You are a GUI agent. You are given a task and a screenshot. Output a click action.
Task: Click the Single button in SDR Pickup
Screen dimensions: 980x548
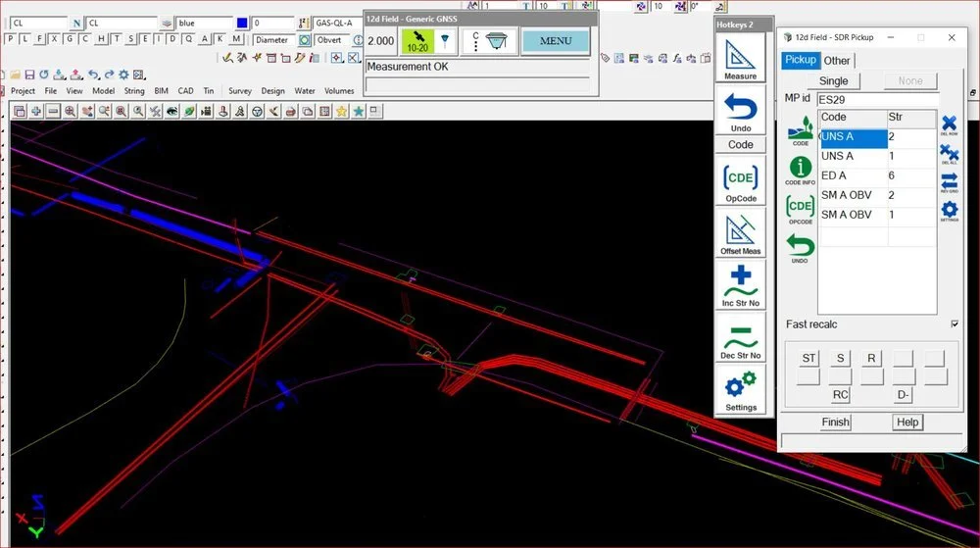coord(833,80)
